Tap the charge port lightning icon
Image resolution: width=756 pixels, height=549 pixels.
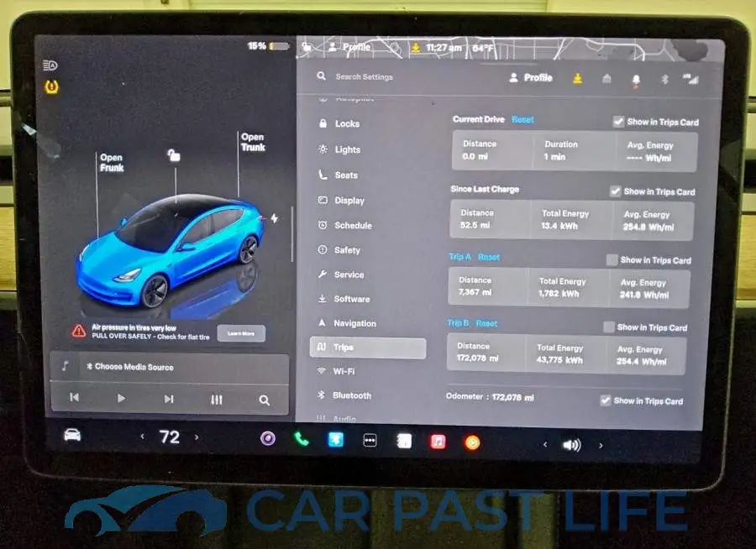tap(275, 218)
